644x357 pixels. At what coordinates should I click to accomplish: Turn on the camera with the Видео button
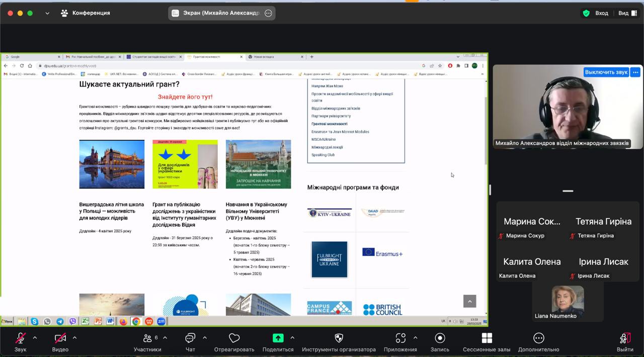(x=60, y=343)
